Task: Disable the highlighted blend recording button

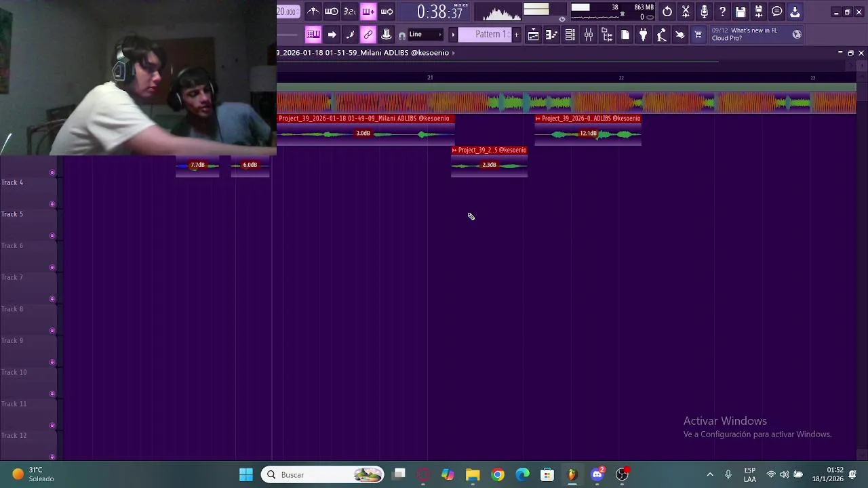Action: click(x=368, y=12)
